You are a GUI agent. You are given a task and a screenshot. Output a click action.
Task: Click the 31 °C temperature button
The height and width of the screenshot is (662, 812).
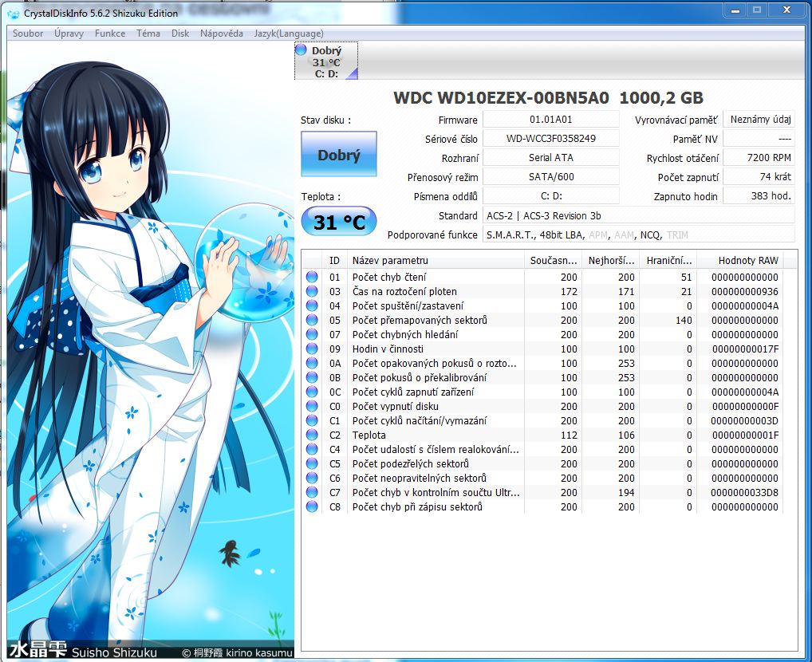click(x=339, y=222)
